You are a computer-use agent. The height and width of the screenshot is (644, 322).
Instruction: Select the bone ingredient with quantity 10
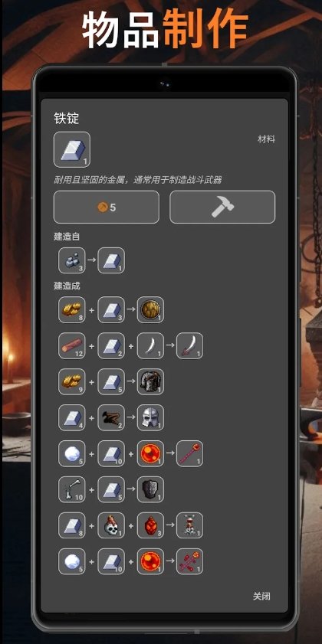[72, 489]
